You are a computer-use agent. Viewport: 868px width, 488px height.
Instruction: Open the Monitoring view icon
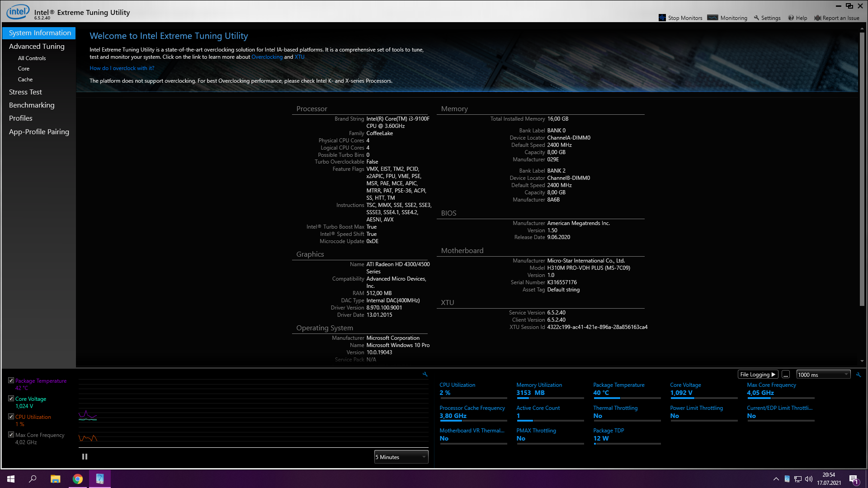[713, 18]
